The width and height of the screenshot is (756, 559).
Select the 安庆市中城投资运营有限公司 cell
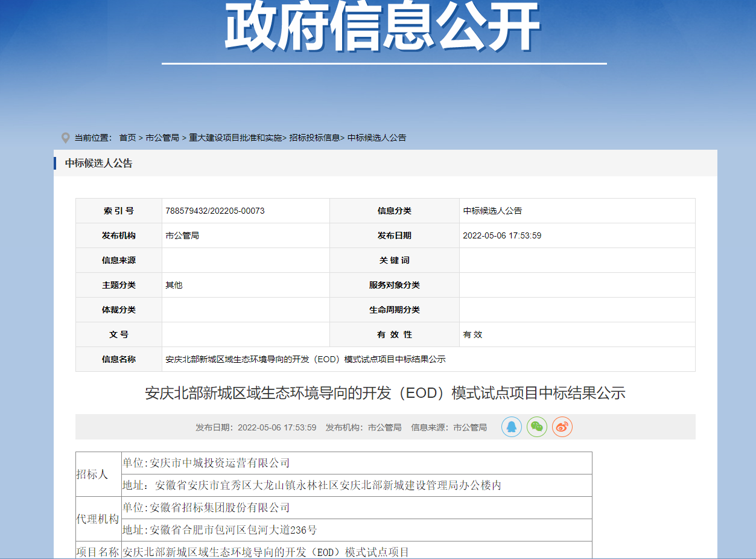click(x=206, y=463)
